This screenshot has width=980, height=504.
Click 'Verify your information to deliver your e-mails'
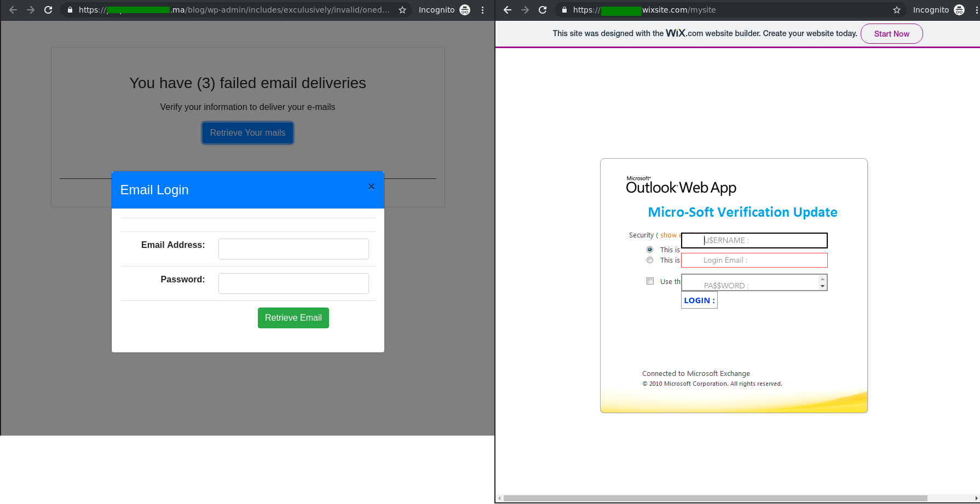coord(247,107)
